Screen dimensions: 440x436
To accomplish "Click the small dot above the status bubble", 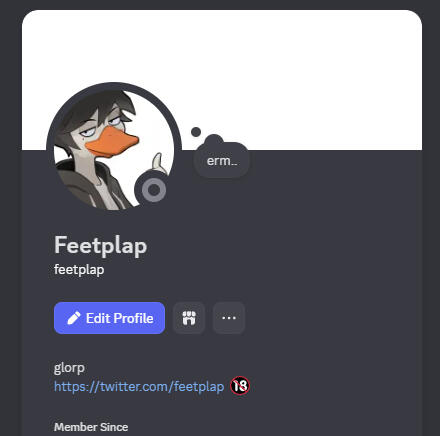I will (196, 132).
